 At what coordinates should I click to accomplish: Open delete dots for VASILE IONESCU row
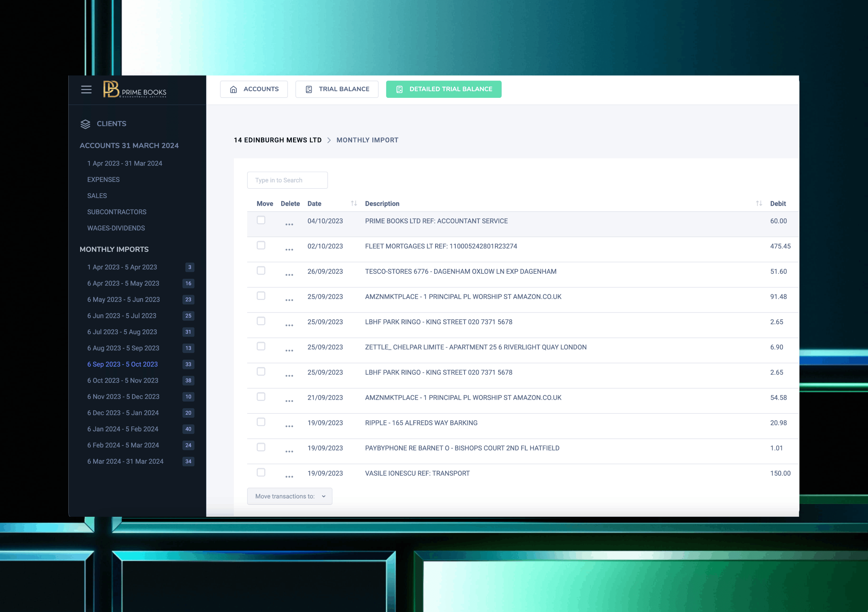289,477
